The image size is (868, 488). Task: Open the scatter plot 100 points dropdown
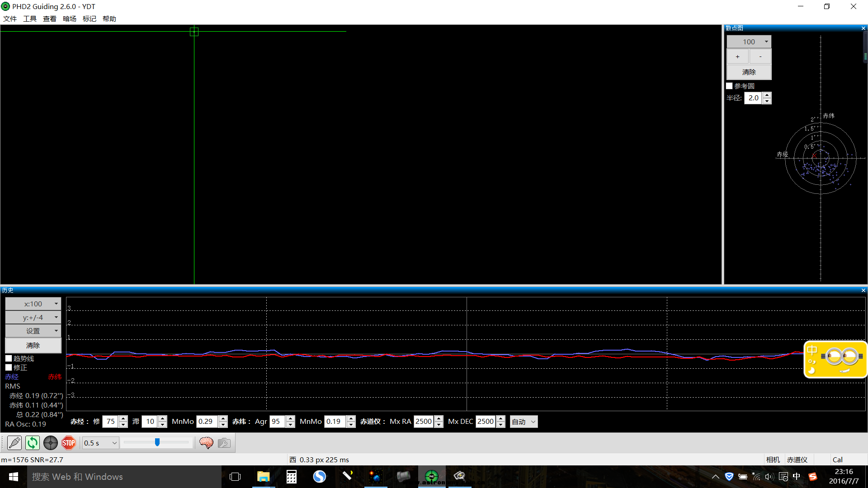click(749, 42)
